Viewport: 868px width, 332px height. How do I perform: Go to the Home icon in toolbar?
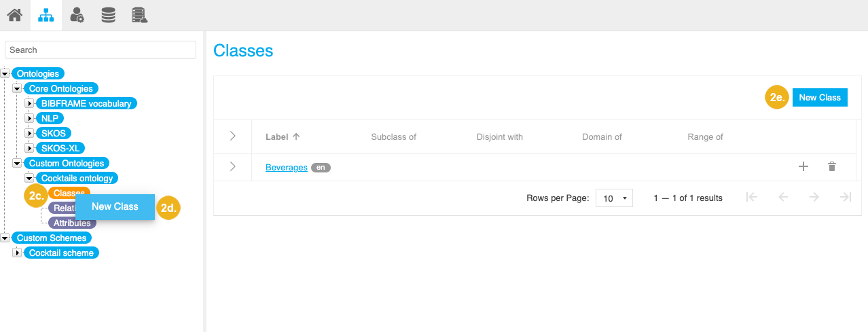tap(14, 15)
